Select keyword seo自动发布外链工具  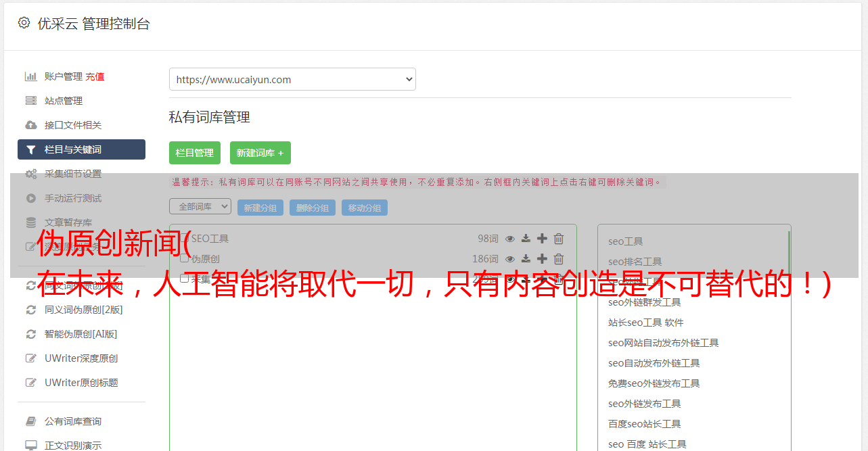(654, 363)
